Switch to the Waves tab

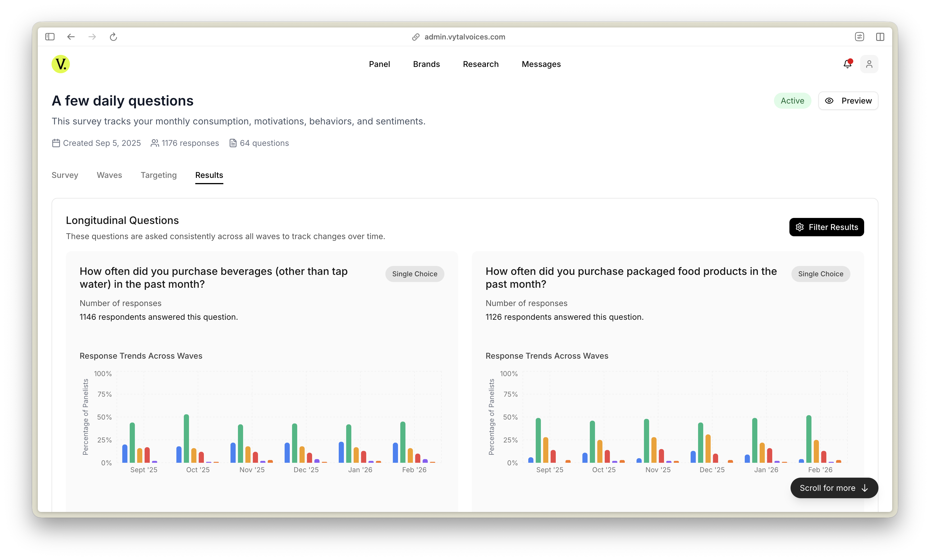[x=109, y=175]
